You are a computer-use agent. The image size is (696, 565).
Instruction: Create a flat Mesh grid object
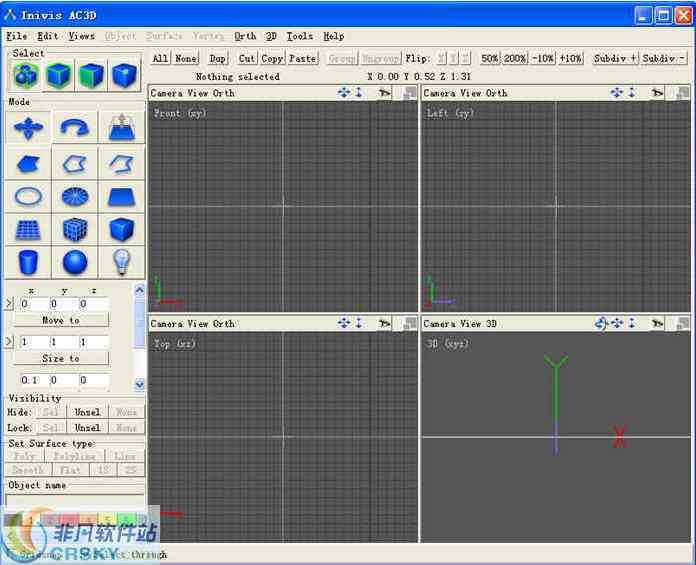(x=28, y=229)
